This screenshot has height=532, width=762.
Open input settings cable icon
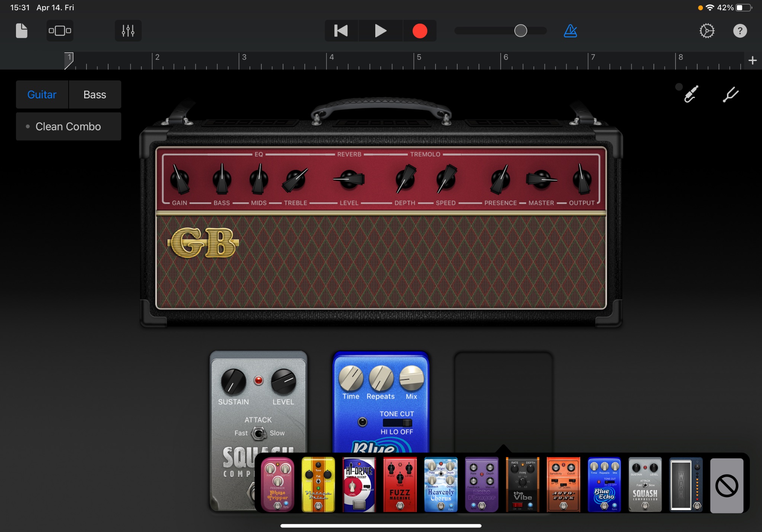691,94
